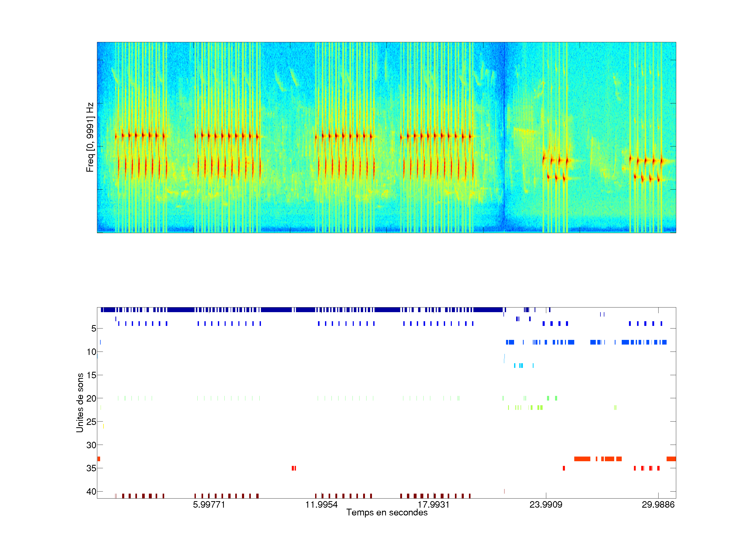747x560 pixels.
Task: Click the 'Temps en secondes' axis title
Action: (x=387, y=512)
